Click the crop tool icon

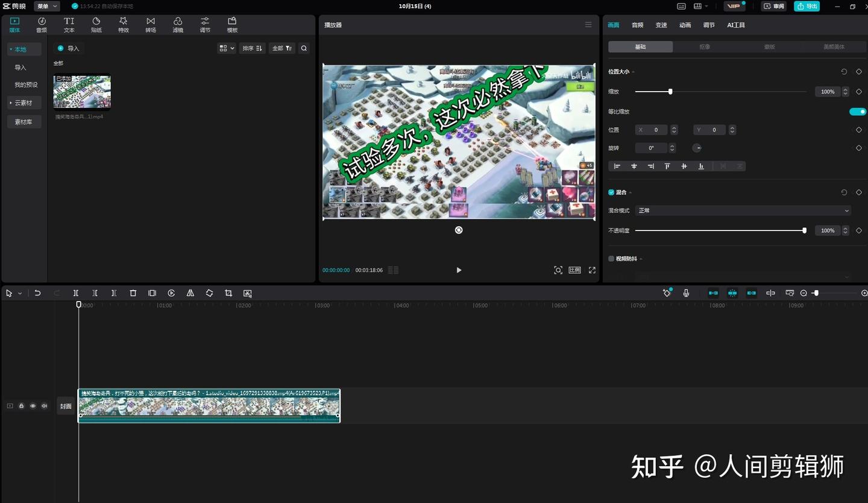pyautogui.click(x=228, y=293)
